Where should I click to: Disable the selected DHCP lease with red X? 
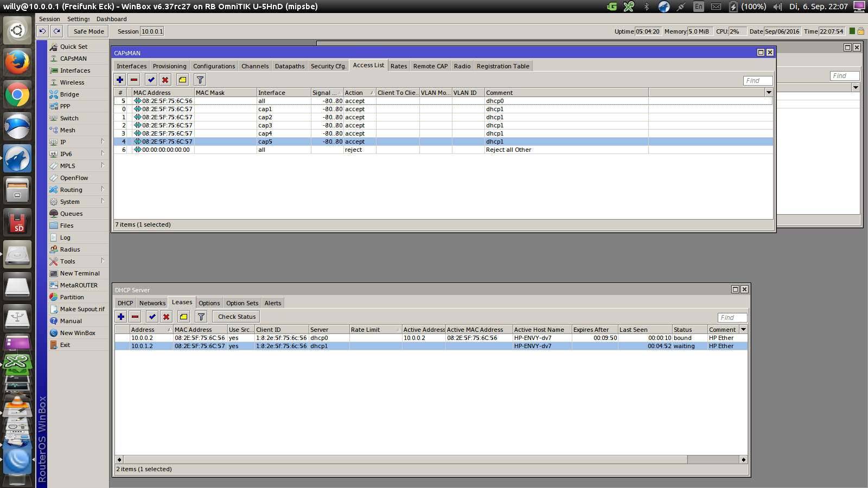pyautogui.click(x=167, y=317)
